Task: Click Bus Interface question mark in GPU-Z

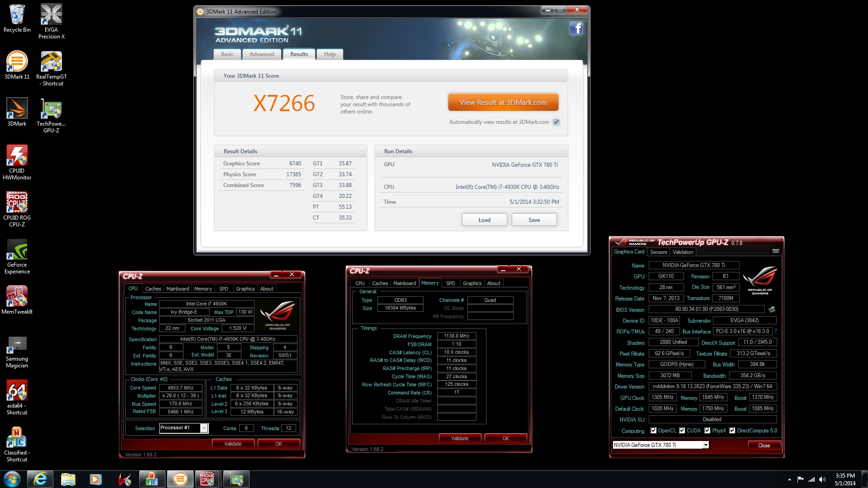Action: 776,331
